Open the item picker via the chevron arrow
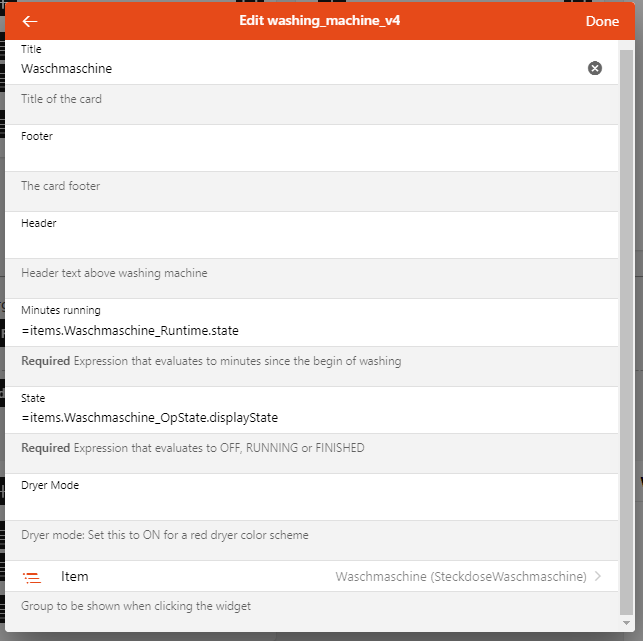This screenshot has width=643, height=641. click(x=598, y=576)
